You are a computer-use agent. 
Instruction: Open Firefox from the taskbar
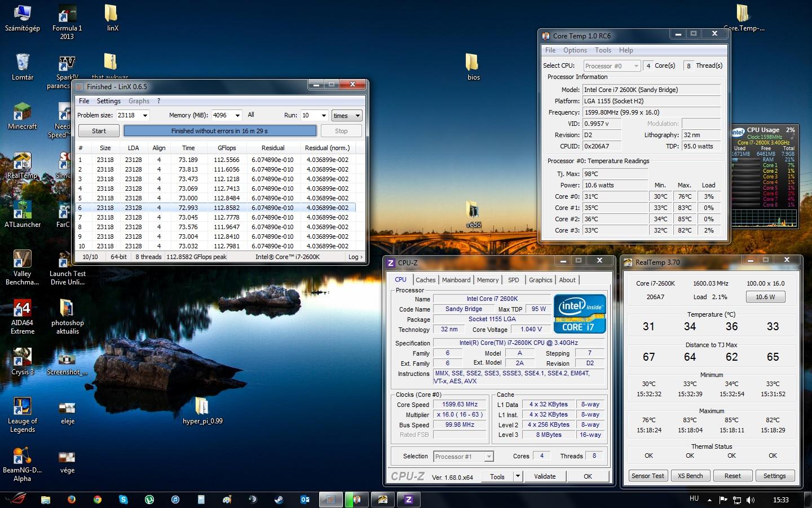pos(71,499)
